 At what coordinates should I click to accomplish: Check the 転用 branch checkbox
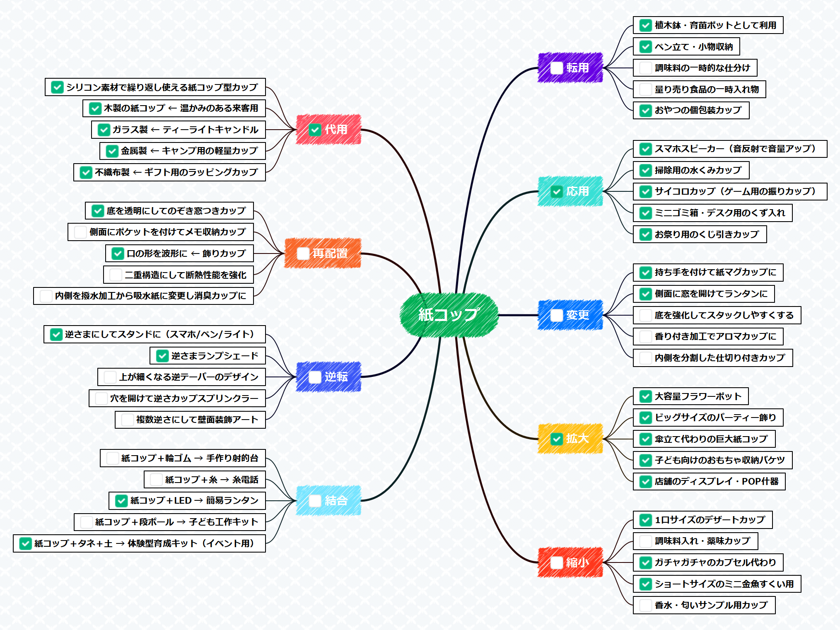click(x=556, y=68)
